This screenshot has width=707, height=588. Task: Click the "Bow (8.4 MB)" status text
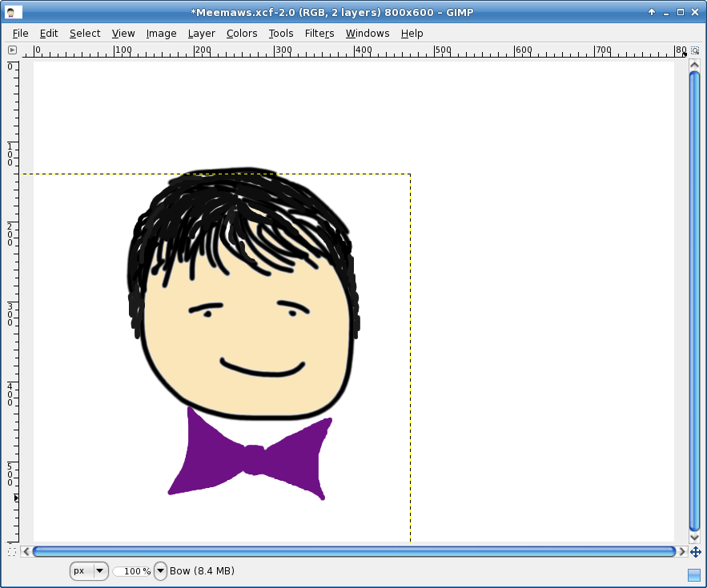(x=202, y=571)
